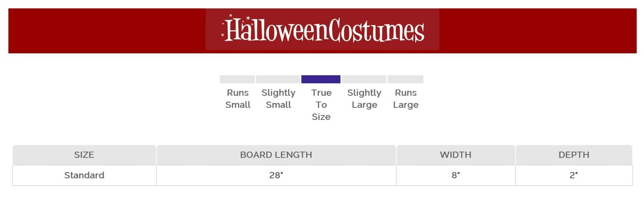Select the Runs Large fit bar segment
The width and height of the screenshot is (644, 198).
click(x=405, y=79)
